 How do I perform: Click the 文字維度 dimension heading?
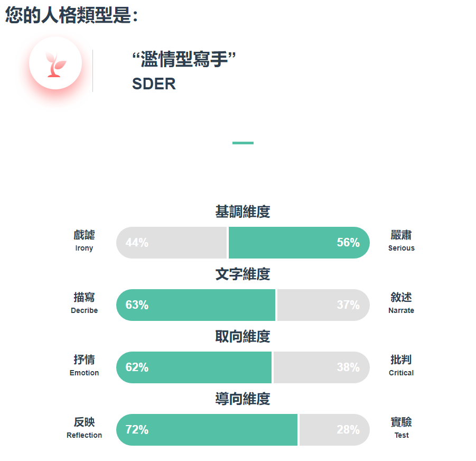(x=243, y=274)
